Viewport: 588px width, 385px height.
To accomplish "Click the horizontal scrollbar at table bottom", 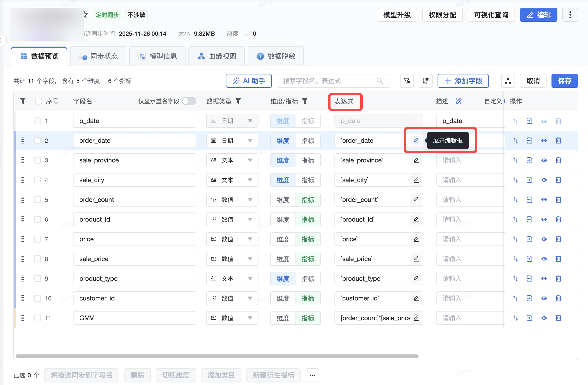I will [217, 356].
